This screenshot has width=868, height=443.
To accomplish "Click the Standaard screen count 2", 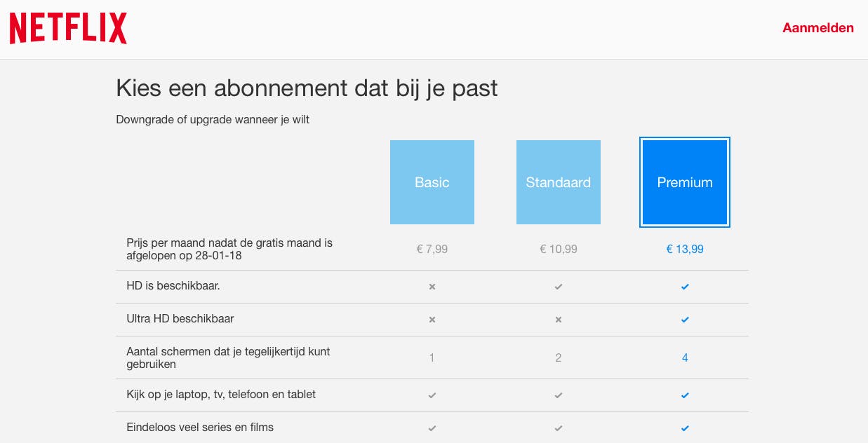I will pos(559,358).
